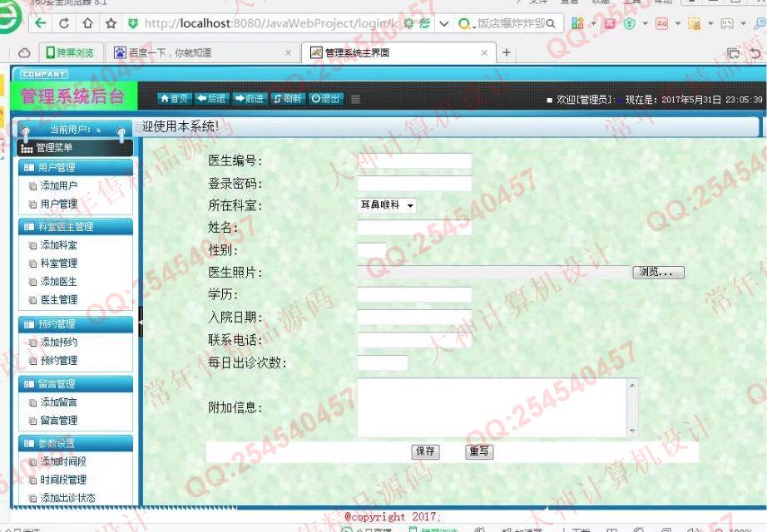
Task: Select the 管理系统主界面 tab
Action: 398,52
